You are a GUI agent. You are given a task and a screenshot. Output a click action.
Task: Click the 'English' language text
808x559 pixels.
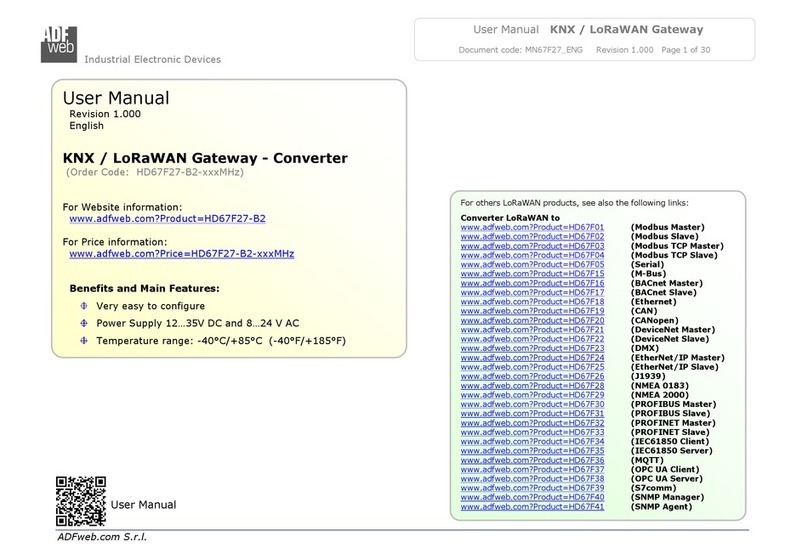(87, 126)
